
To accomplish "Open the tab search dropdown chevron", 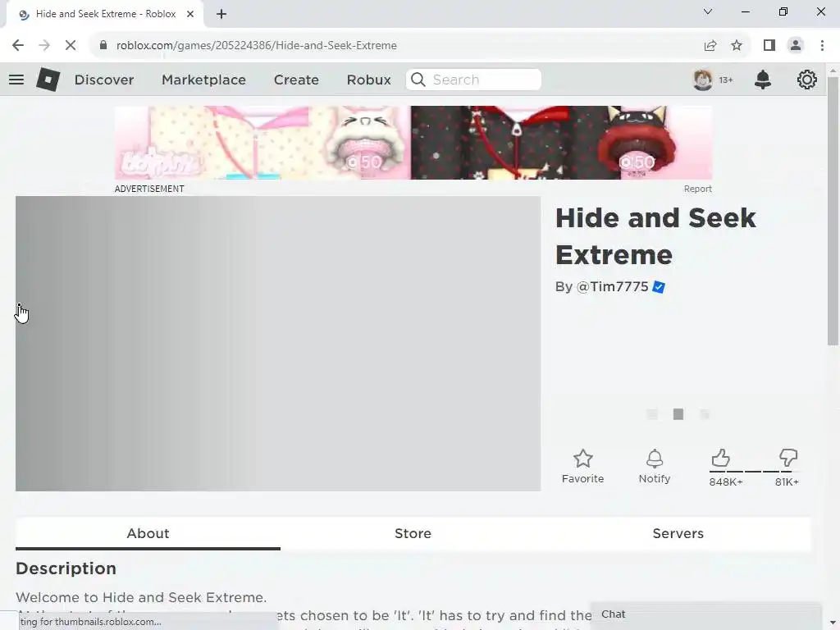I will [x=708, y=11].
